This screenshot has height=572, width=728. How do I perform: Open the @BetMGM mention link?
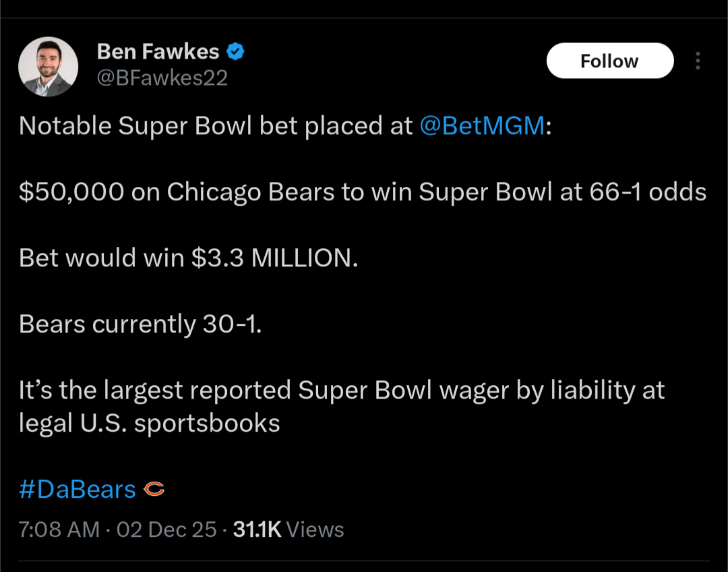(483, 125)
